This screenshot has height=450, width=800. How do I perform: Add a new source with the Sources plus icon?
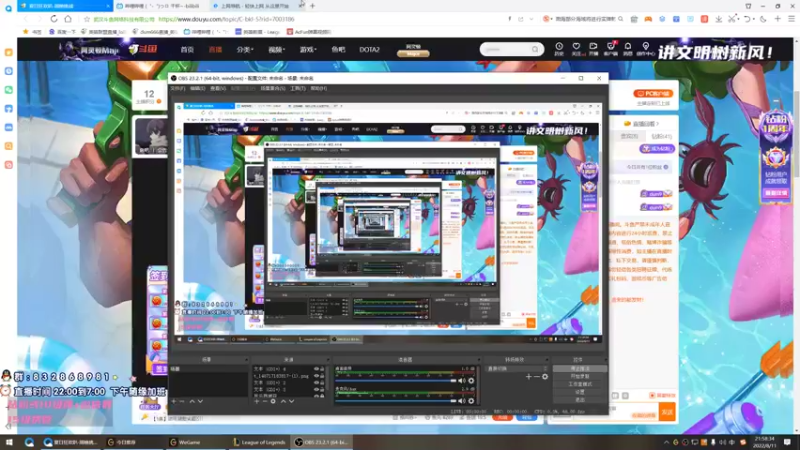pyautogui.click(x=257, y=402)
